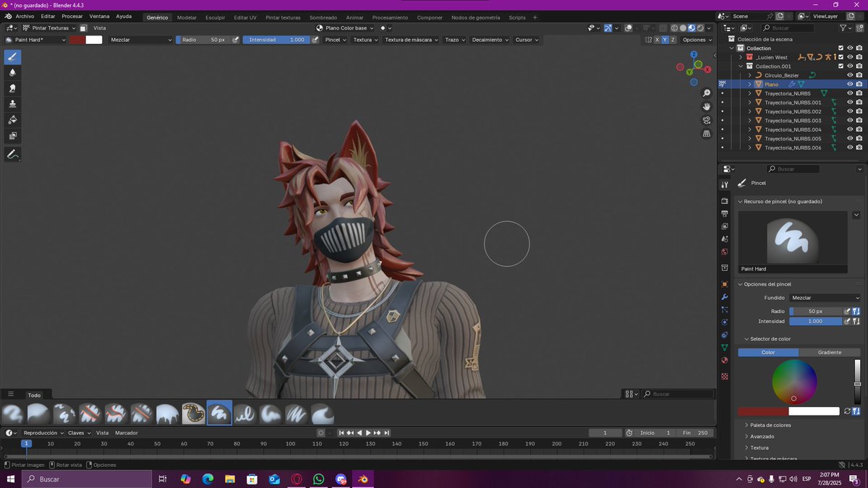
Task: Click the color wheel in Selector de color
Action: point(794,381)
